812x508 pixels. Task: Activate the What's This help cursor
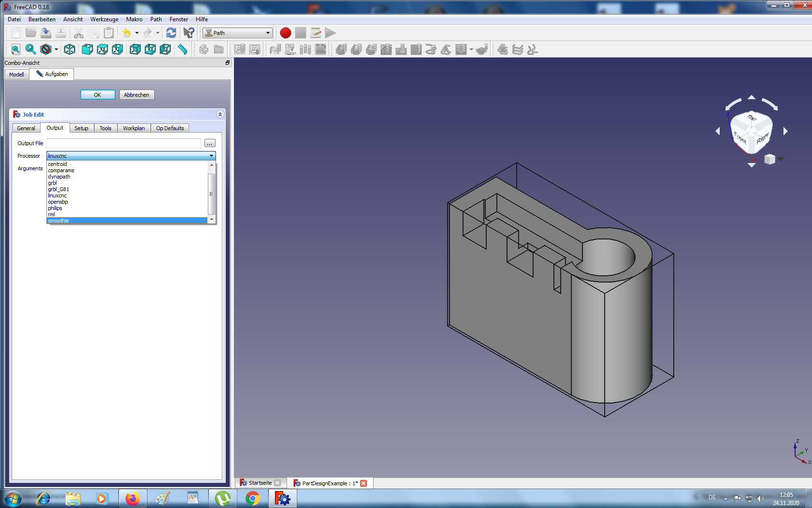pos(188,33)
